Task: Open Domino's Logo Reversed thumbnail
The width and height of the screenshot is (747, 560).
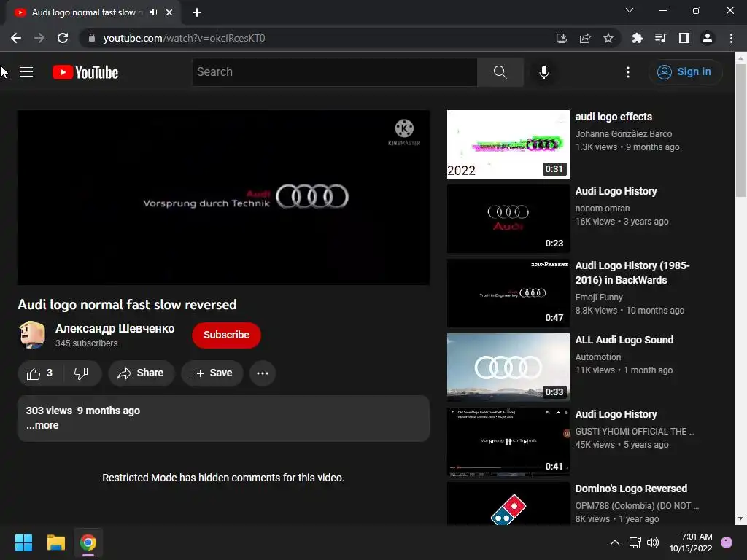Action: point(508,503)
